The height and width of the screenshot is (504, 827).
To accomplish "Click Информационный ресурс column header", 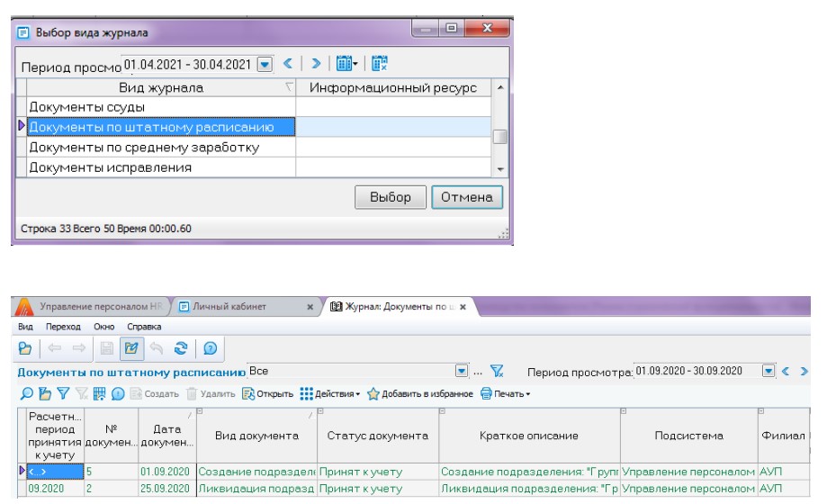I will [x=393, y=87].
